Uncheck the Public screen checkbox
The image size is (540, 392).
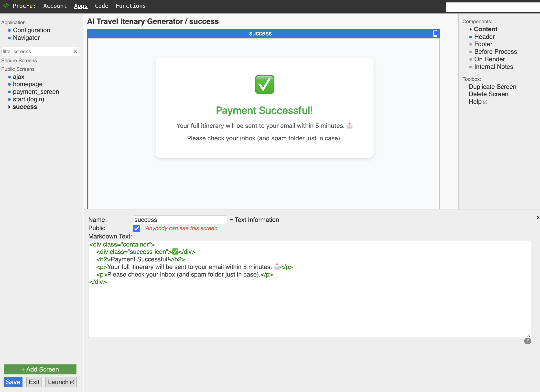[137, 228]
